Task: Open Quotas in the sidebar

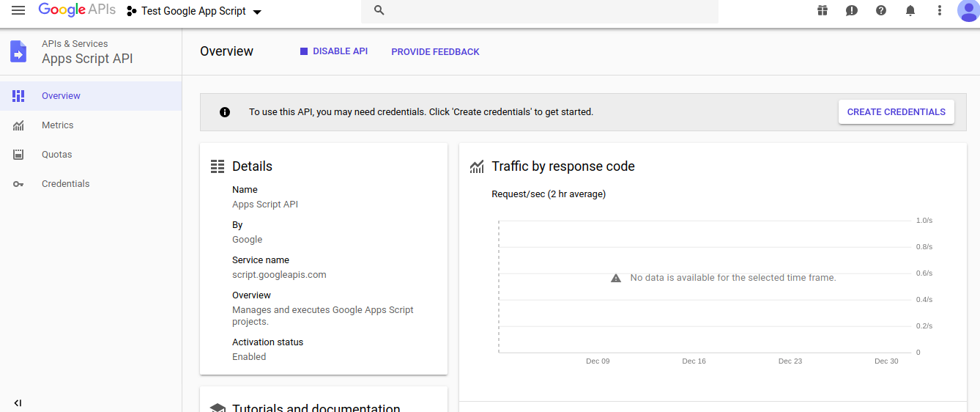Action: (91, 155)
